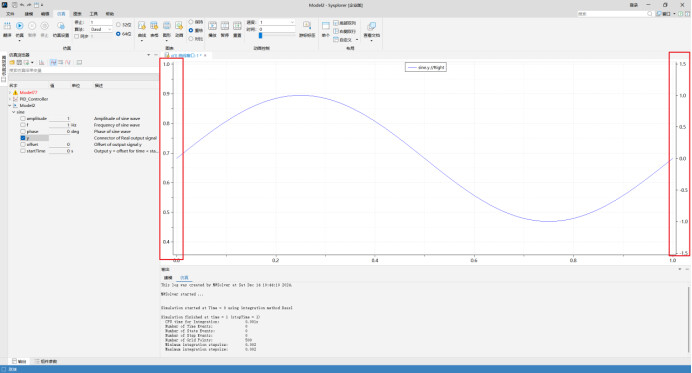Click the stop time input field showing 1
The width and height of the screenshot is (692, 373).
[x=101, y=22]
